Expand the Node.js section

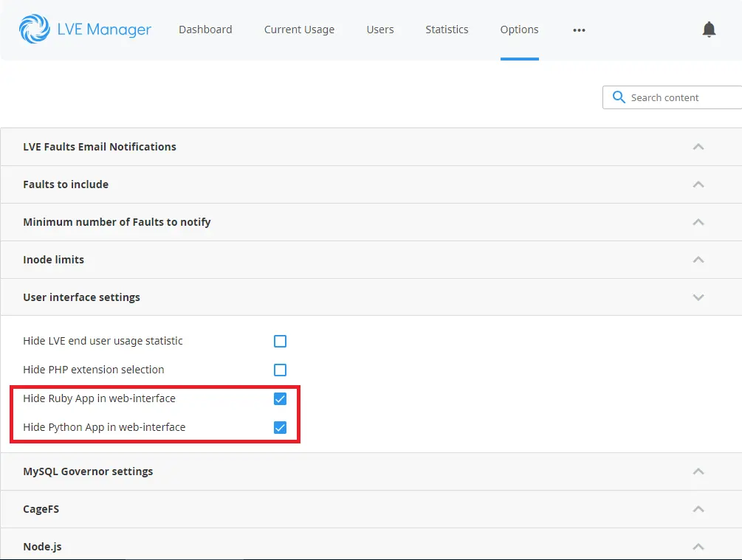pos(698,547)
